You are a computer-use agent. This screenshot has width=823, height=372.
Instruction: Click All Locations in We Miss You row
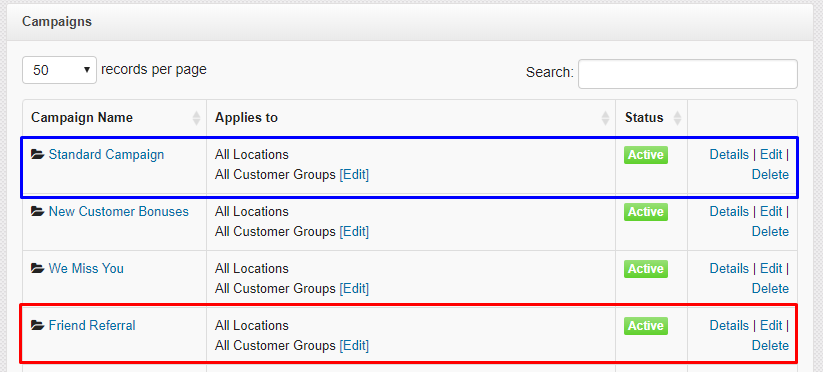pyautogui.click(x=251, y=269)
